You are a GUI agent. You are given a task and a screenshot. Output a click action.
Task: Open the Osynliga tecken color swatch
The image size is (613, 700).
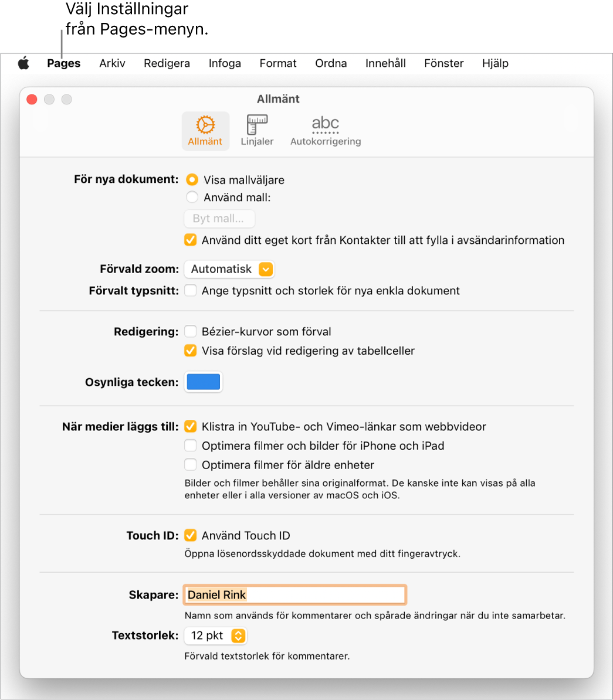click(x=203, y=382)
